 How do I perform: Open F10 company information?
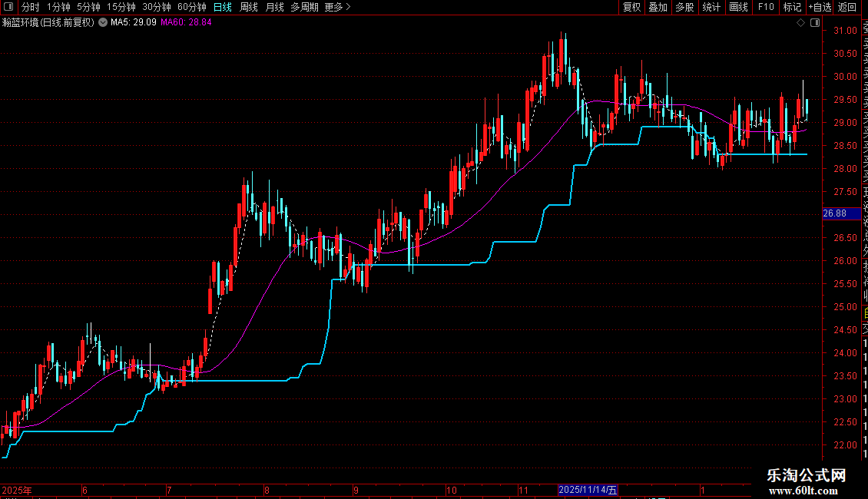point(766,7)
